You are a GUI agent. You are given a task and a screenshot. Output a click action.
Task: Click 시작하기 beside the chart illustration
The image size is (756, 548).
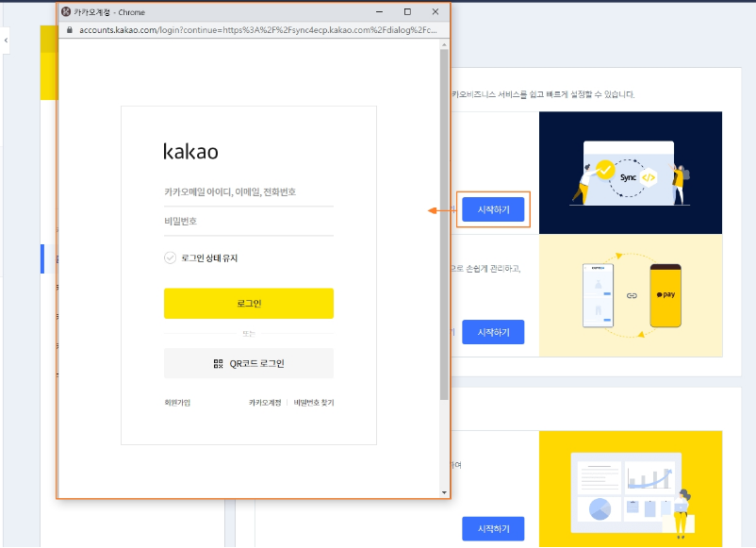pos(493,529)
